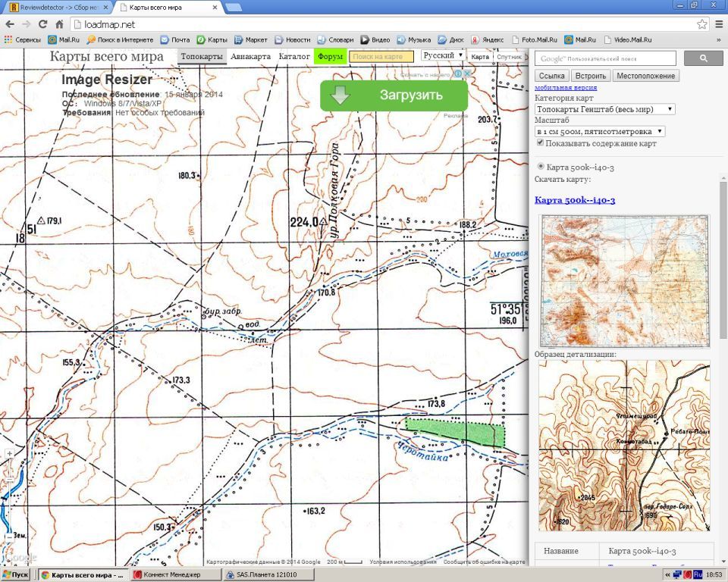The height and width of the screenshot is (582, 728).
Task: Click the browser home icon
Action: pos(59,24)
